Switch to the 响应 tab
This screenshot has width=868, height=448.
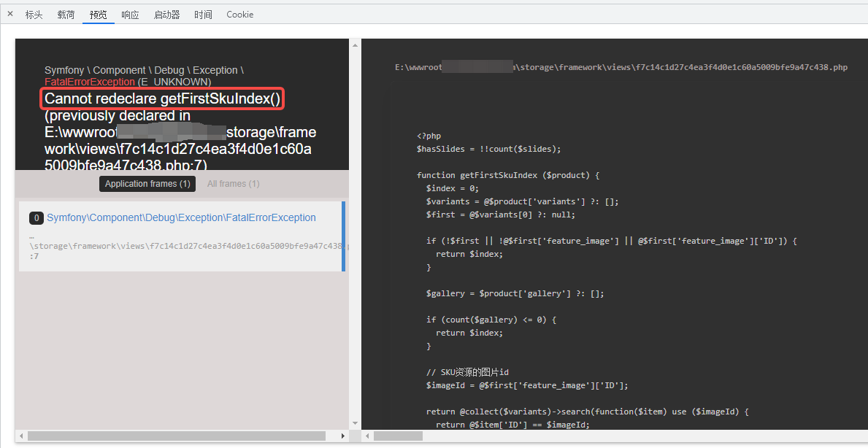[130, 15]
